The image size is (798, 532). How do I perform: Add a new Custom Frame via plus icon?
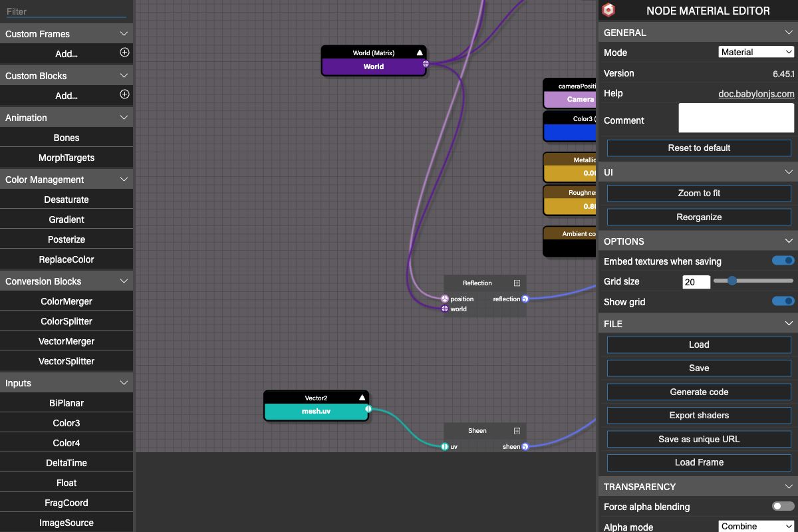124,53
